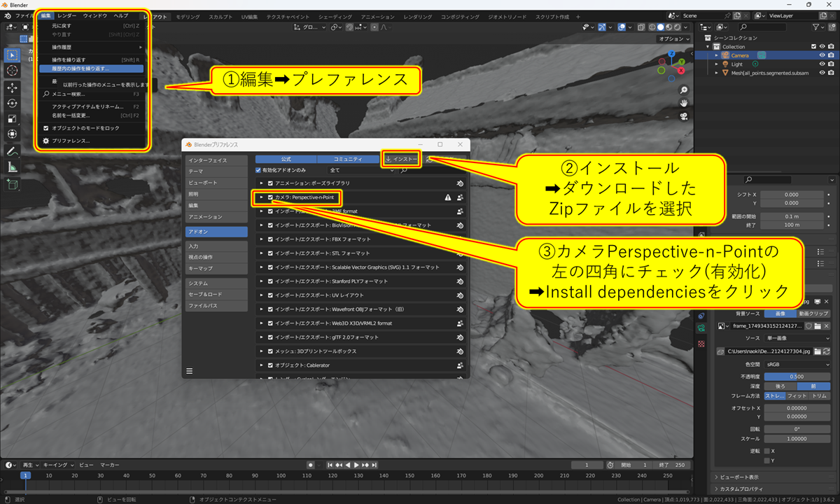840x504 pixels.
Task: Click the インストール button in Preferences
Action: coord(401,159)
